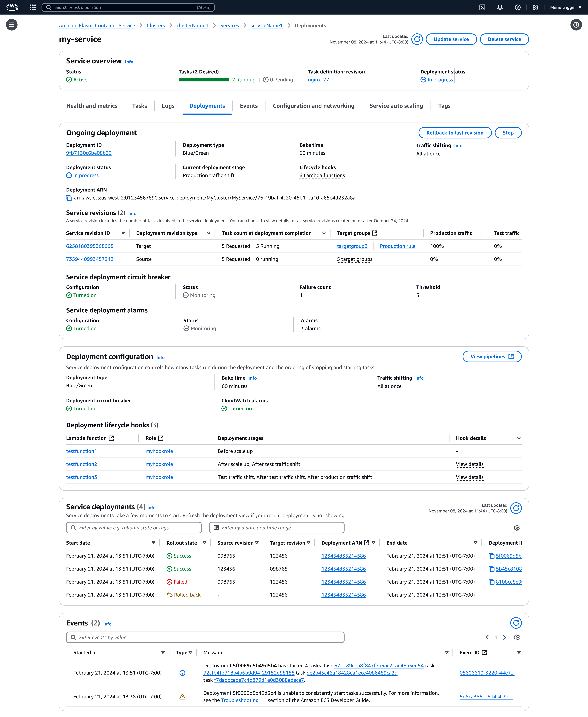Screen dimensions: 588x717
Task: Open deployment ID 9fb7130c6be08b20 link
Action: point(89,153)
